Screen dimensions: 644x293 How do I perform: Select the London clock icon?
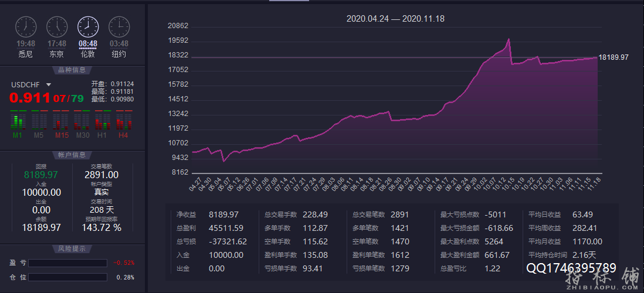tap(88, 27)
